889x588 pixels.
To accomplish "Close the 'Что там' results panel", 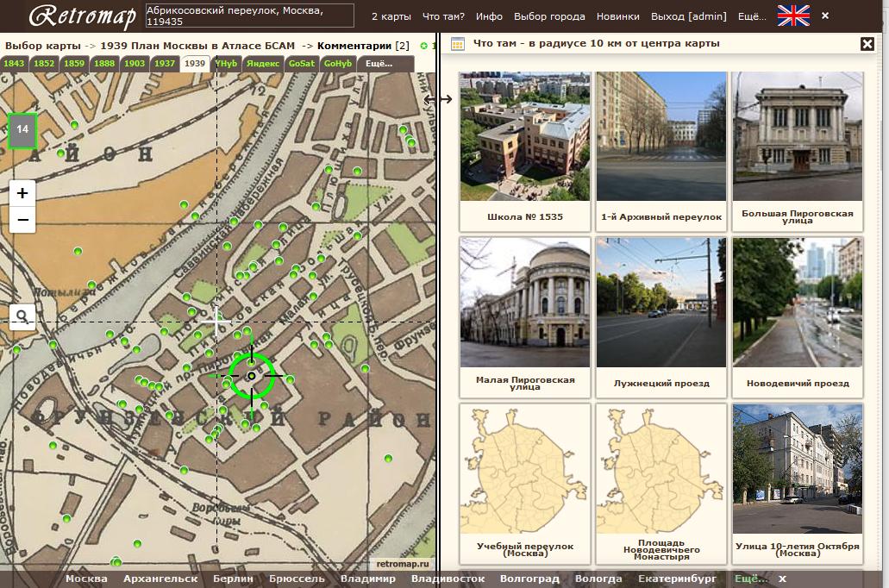I will point(867,44).
